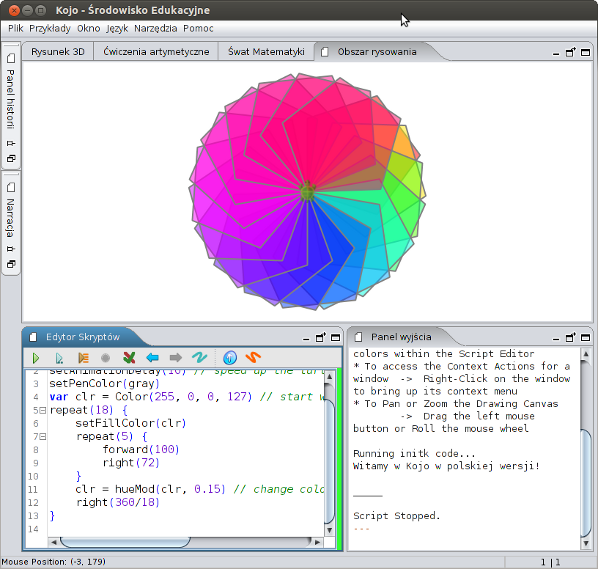Screen dimensions: 598x569
Task: Click the run-as-worksheet icon
Action: point(59,358)
